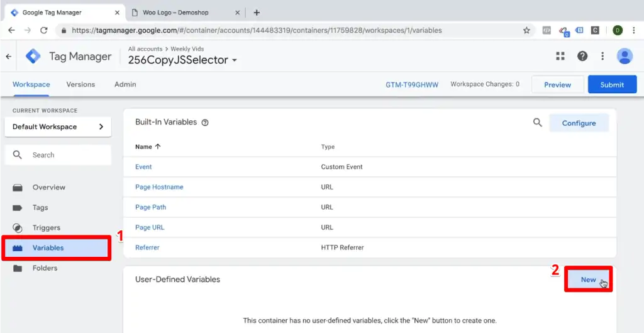Switch to the Versions tab
The height and width of the screenshot is (333, 644).
[80, 84]
